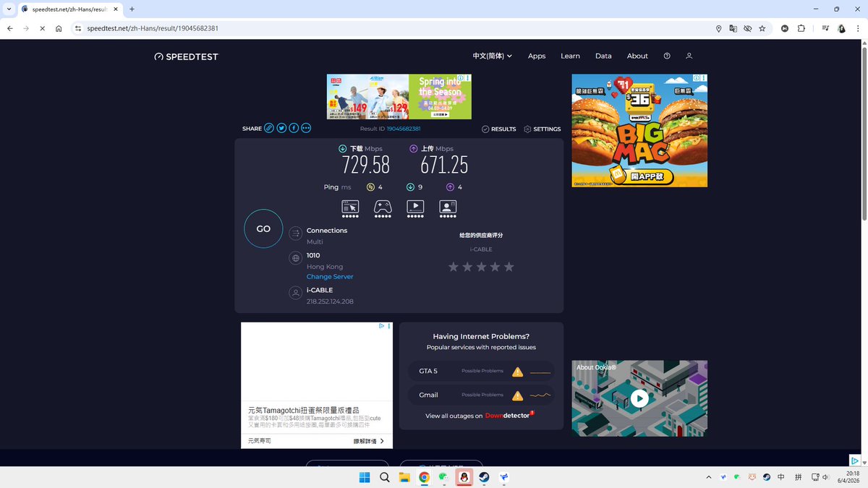The width and height of the screenshot is (868, 488).
Task: Open Windows Start menu
Action: pyautogui.click(x=365, y=477)
